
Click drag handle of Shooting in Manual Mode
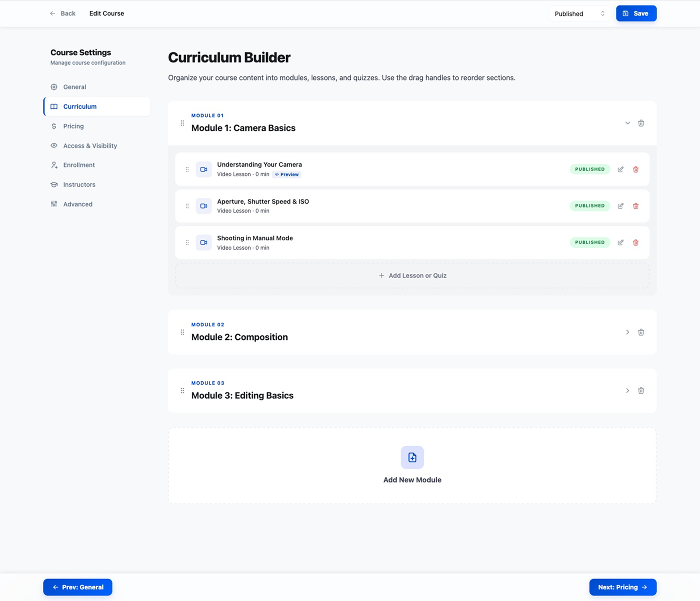point(187,243)
